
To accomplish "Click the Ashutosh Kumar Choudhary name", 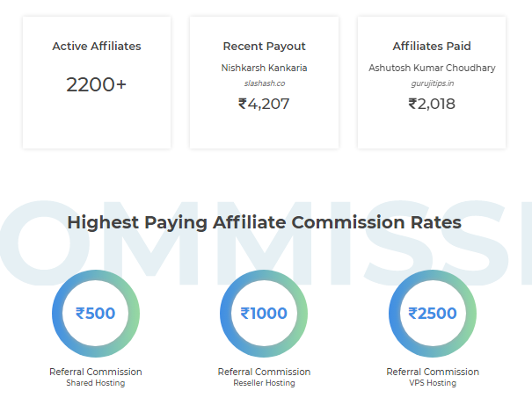I will pos(433,68).
